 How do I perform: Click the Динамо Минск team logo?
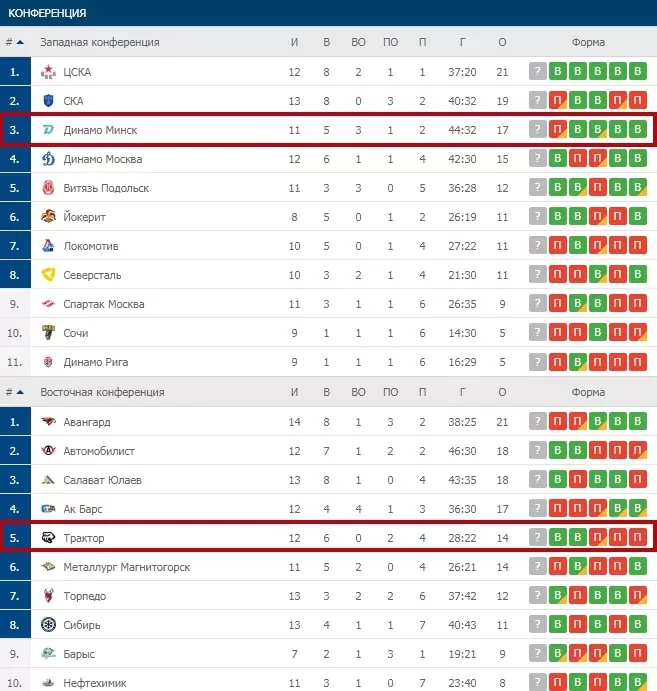[x=48, y=130]
